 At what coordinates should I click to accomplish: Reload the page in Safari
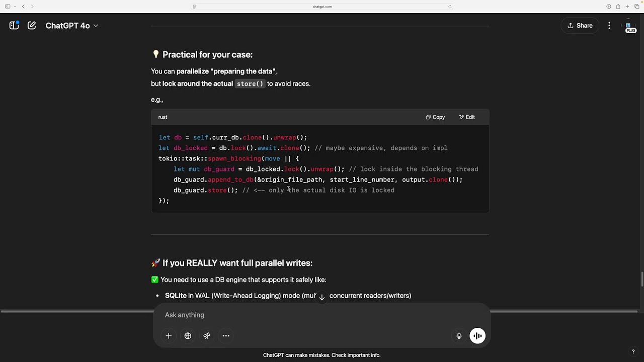point(450,7)
